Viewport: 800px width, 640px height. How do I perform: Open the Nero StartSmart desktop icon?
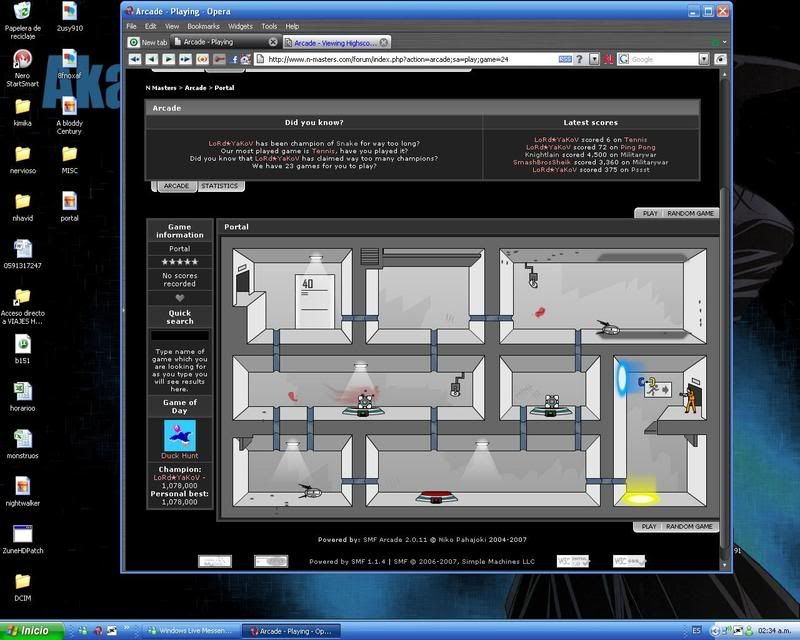pos(22,68)
